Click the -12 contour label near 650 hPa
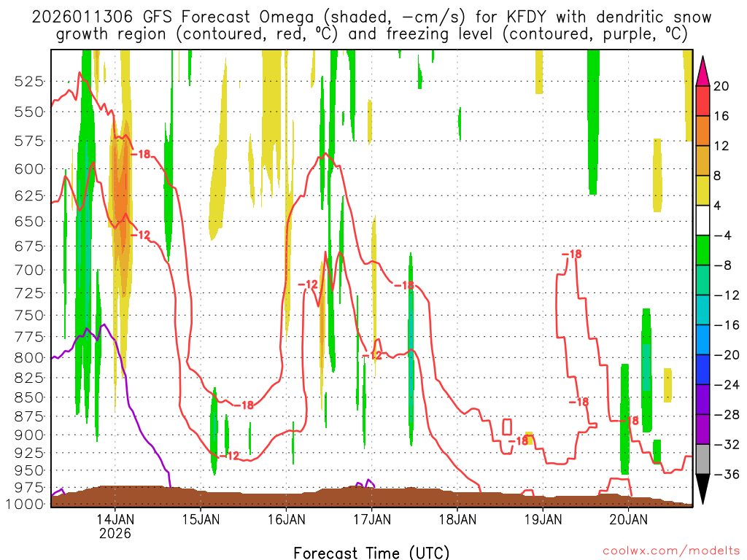The image size is (747, 560). (x=141, y=235)
